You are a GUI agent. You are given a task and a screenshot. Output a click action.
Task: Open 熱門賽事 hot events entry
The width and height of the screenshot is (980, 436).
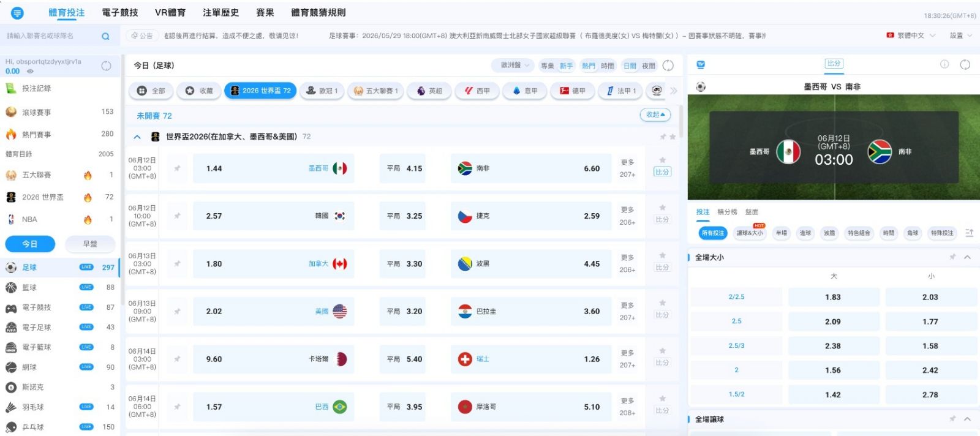coord(60,134)
